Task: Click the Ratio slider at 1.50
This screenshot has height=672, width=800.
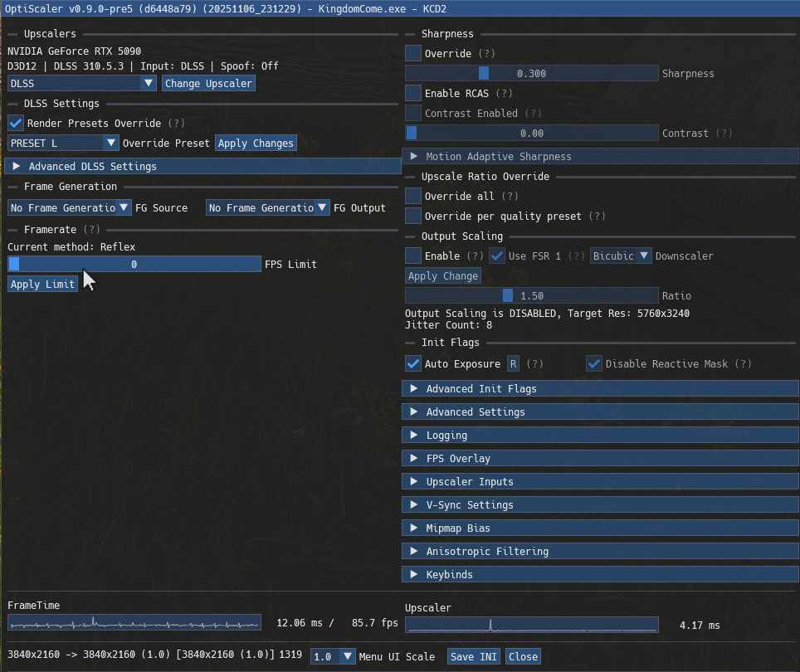Action: (x=532, y=295)
